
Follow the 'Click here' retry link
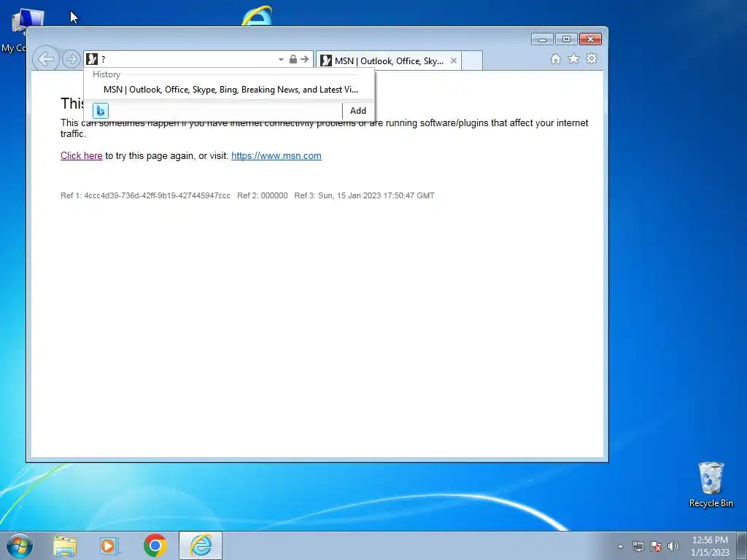82,156
